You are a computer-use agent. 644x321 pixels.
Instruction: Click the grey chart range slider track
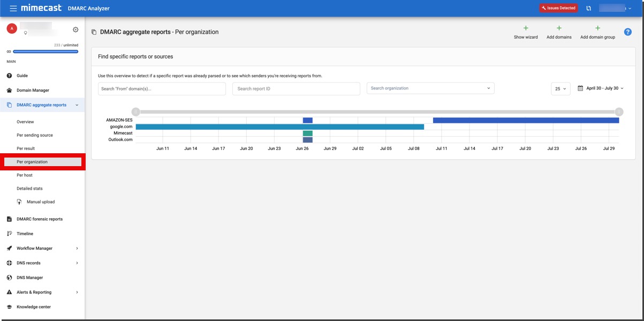(x=377, y=112)
